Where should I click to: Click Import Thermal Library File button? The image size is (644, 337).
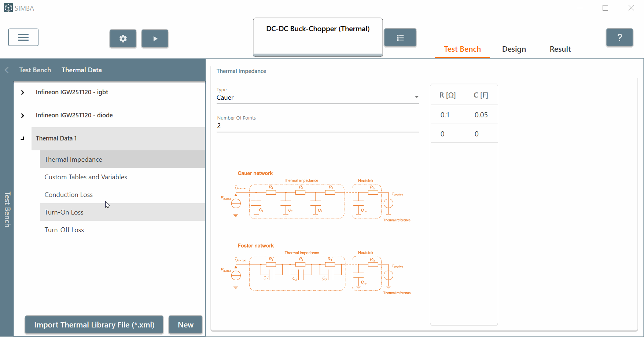[x=94, y=325]
